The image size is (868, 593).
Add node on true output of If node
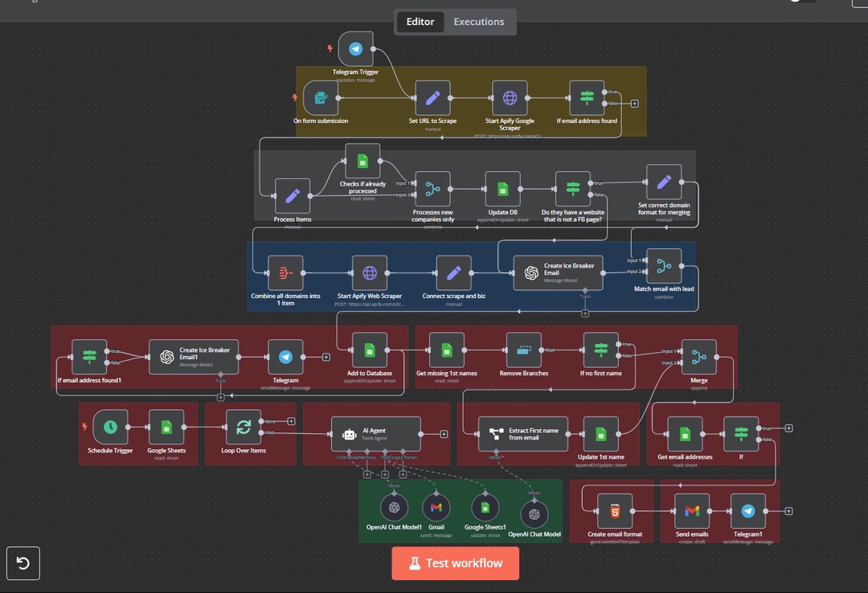(x=789, y=428)
